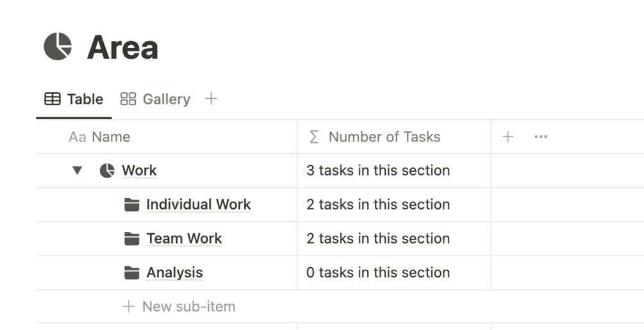Add a new property column
The height and width of the screenshot is (330, 644).
tap(508, 136)
